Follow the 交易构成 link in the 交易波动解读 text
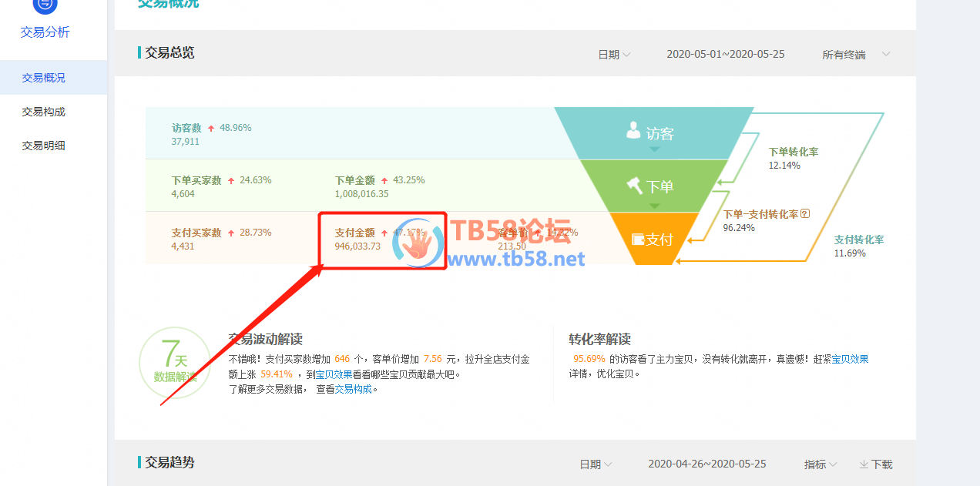Image resolution: width=980 pixels, height=486 pixels. [x=353, y=390]
